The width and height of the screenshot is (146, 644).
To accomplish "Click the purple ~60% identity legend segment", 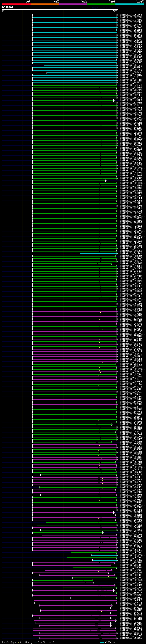I will pos(73,4).
